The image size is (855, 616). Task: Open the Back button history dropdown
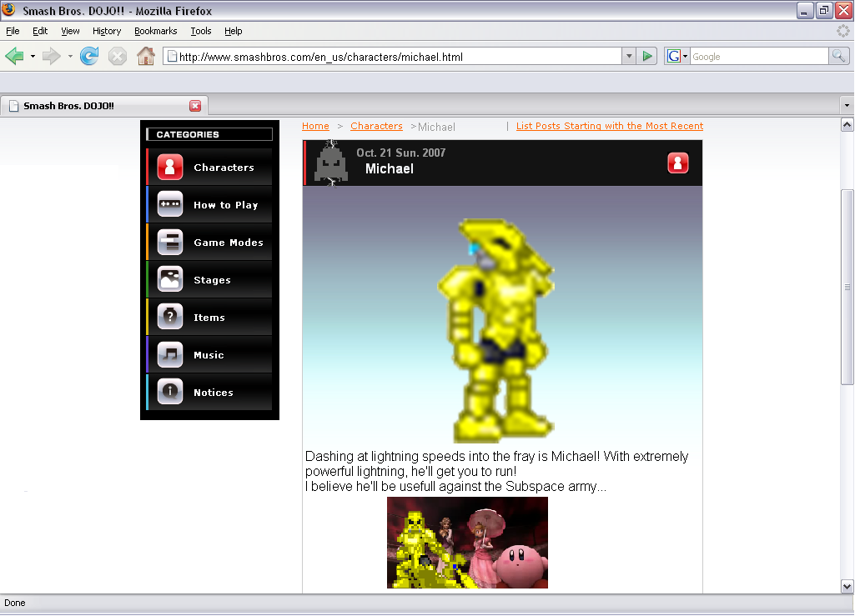click(x=33, y=56)
